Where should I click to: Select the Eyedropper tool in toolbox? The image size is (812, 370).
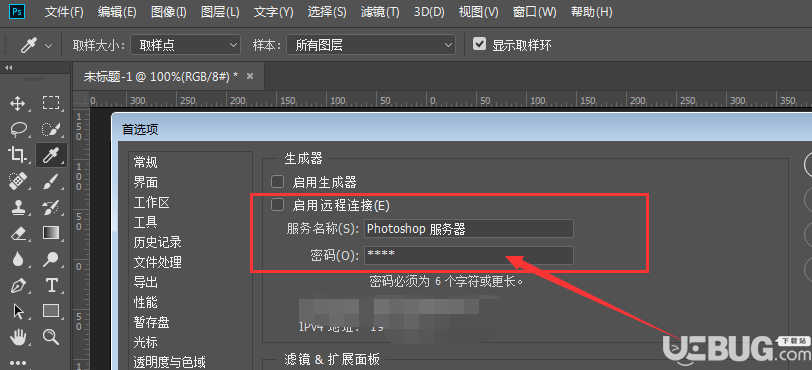(51, 154)
